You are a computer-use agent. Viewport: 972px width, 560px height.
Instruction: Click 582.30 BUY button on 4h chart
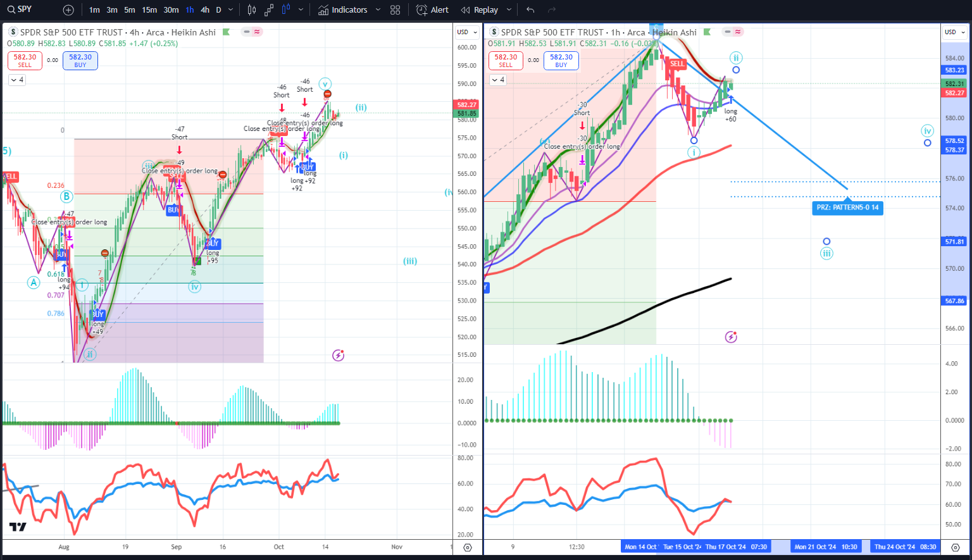tap(80, 60)
